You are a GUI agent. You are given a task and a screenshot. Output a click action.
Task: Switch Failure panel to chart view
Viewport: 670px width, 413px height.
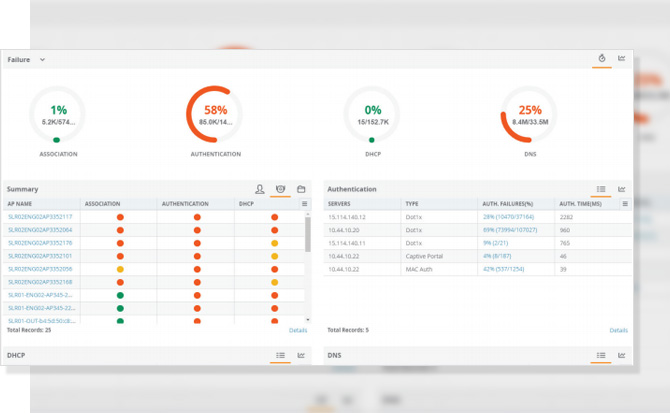[622, 59]
